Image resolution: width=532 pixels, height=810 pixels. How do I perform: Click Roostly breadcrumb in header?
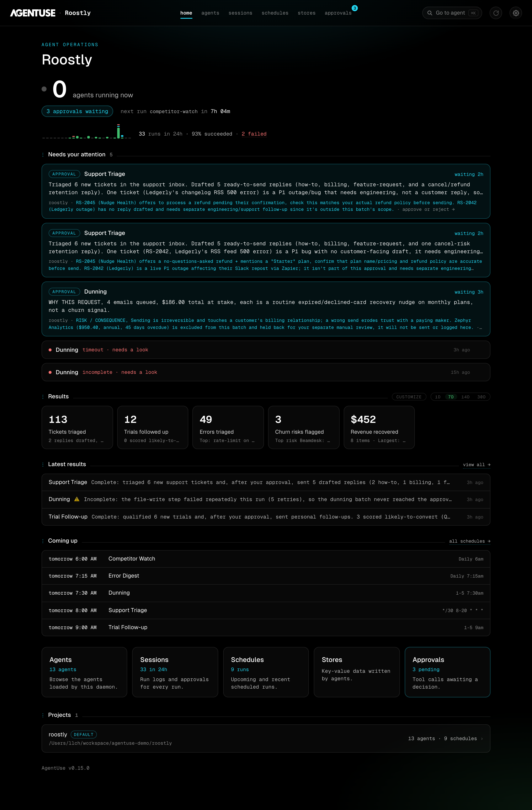78,13
